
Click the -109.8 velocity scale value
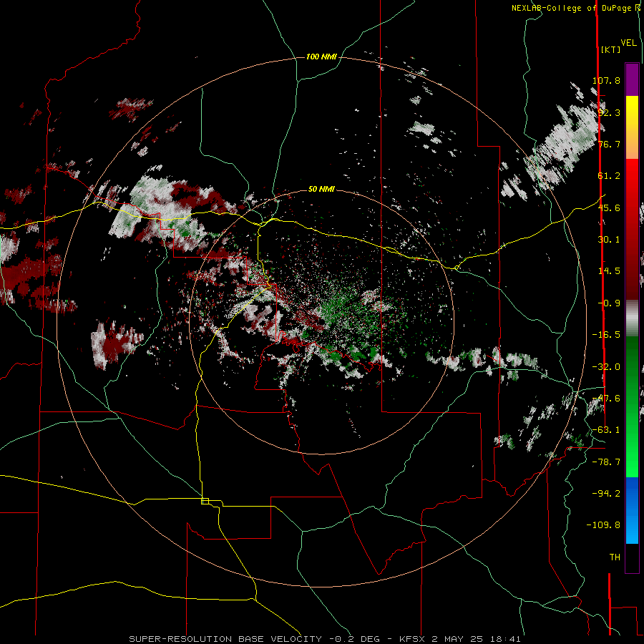tap(603, 525)
